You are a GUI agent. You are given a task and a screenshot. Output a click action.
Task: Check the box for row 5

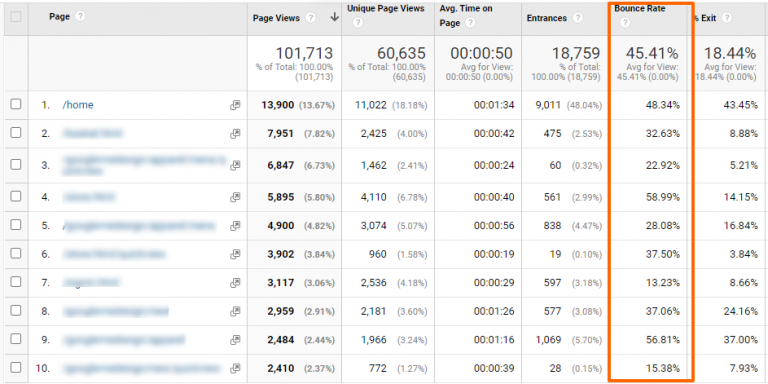pyautogui.click(x=16, y=225)
